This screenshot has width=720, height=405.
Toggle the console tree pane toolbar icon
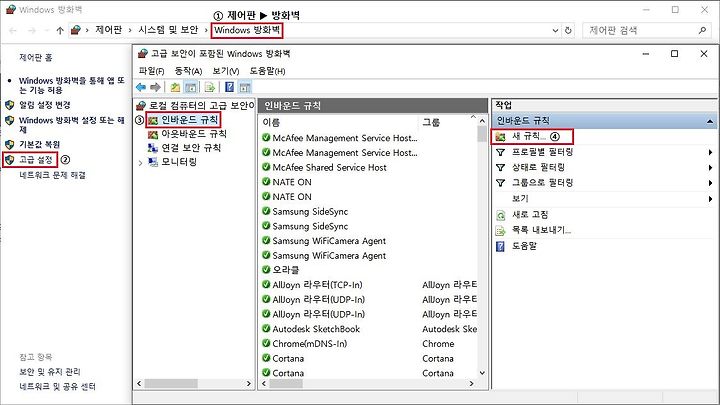[191, 87]
